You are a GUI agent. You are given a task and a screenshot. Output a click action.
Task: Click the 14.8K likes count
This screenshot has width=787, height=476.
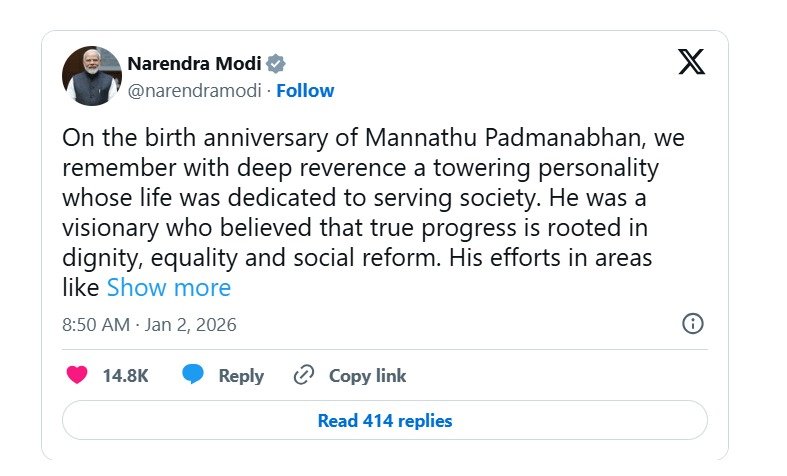click(x=125, y=376)
